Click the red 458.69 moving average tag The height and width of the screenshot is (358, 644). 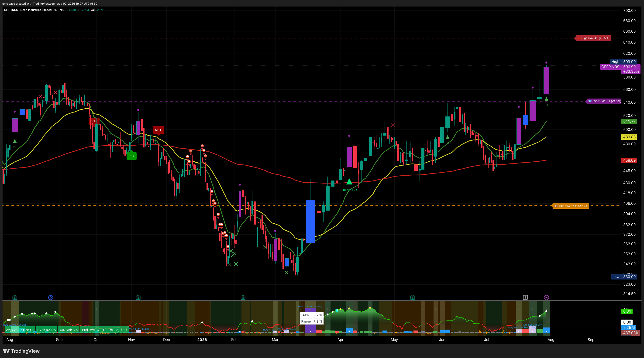tap(629, 160)
